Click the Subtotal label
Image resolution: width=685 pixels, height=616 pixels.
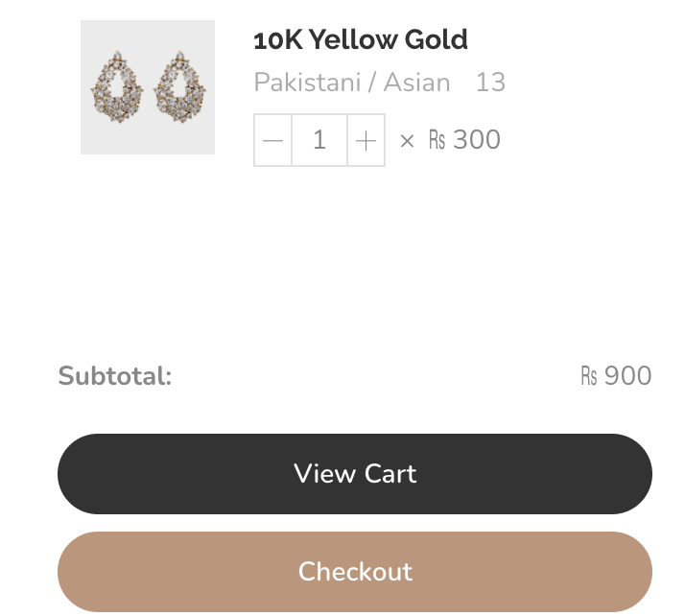tap(115, 376)
